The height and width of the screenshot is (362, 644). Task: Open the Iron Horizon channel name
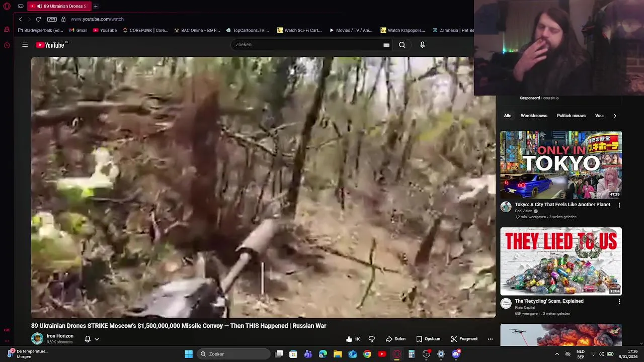60,336
